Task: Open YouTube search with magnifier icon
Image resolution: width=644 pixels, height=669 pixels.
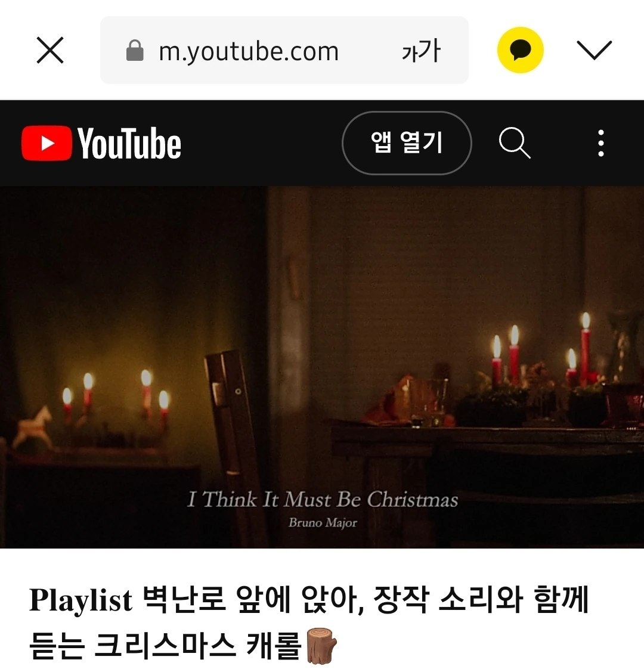Action: (515, 143)
